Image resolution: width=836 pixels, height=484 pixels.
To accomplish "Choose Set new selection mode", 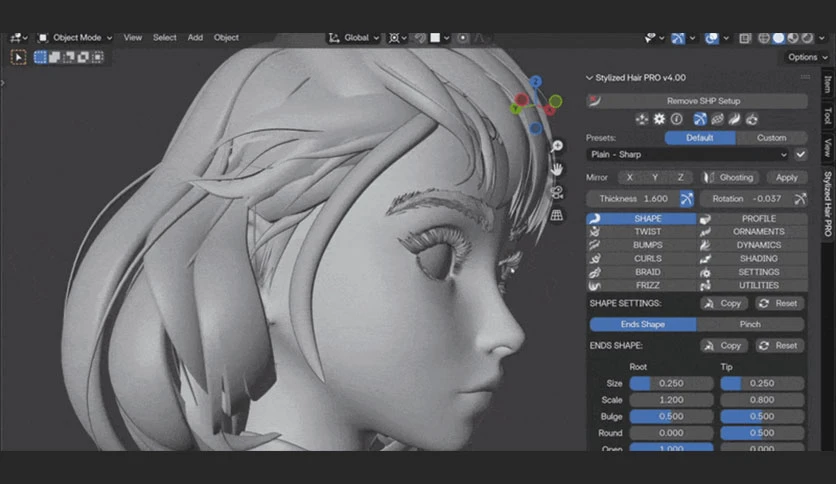I will pos(41,57).
